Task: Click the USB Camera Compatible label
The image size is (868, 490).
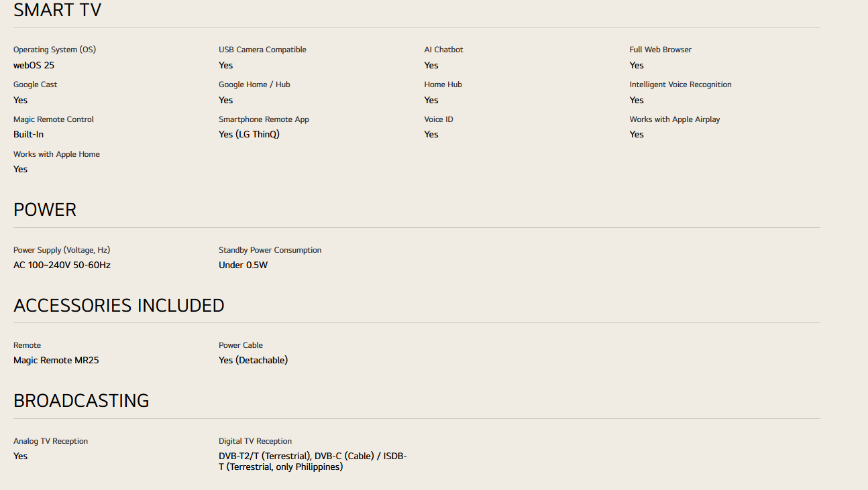Action: [262, 50]
